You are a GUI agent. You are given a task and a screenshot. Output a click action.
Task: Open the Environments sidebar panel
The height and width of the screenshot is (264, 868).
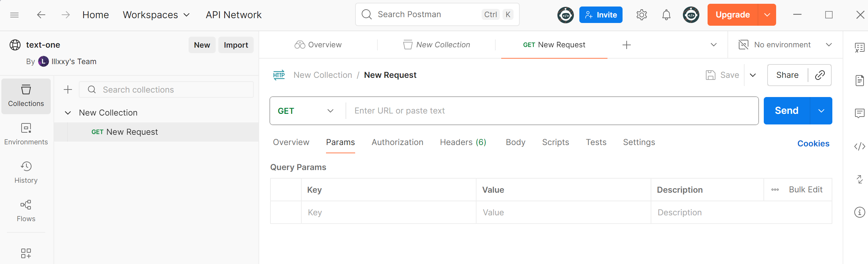(x=26, y=134)
